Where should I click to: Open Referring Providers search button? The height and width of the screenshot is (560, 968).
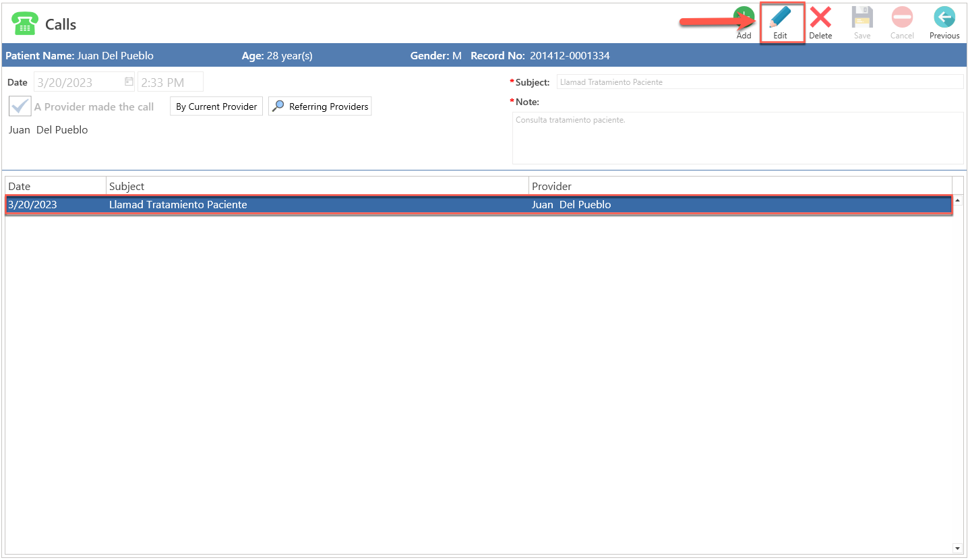click(x=320, y=106)
